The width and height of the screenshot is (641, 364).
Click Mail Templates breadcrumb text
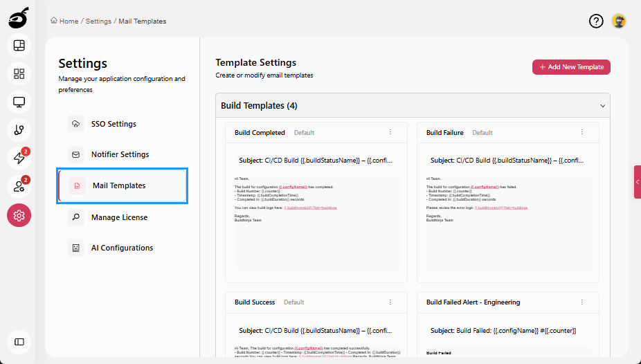(143, 21)
